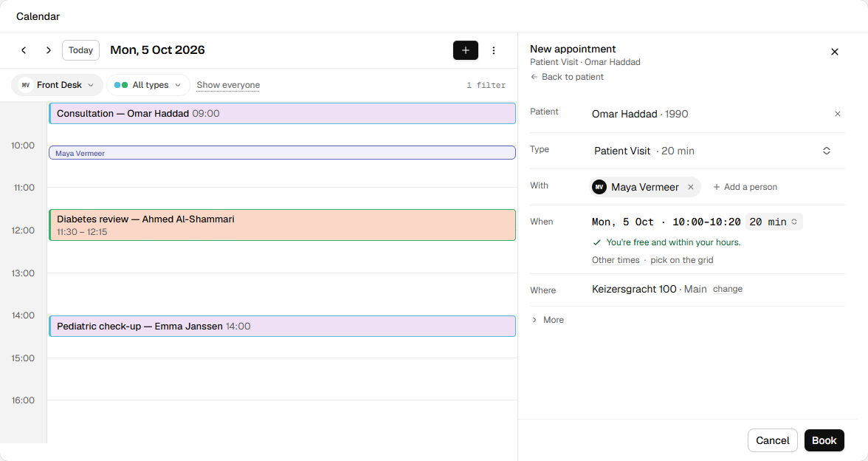Screen dimensions: 868x461
Task: Go to the previous day arrow
Action: tap(24, 50)
